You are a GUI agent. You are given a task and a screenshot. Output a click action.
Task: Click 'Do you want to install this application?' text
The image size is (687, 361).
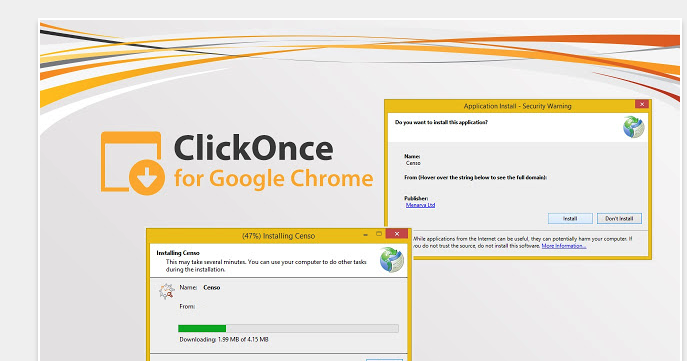[441, 122]
